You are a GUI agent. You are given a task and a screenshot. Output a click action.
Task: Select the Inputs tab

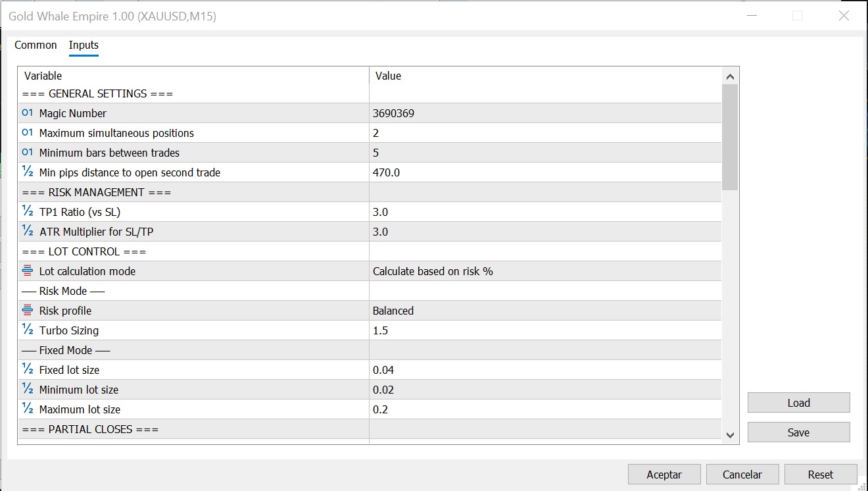[84, 45]
